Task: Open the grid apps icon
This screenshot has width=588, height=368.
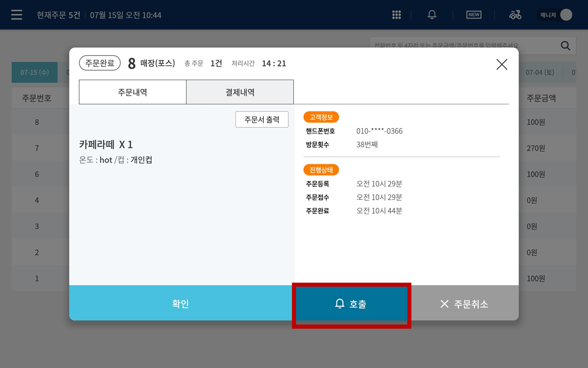Action: 397,15
